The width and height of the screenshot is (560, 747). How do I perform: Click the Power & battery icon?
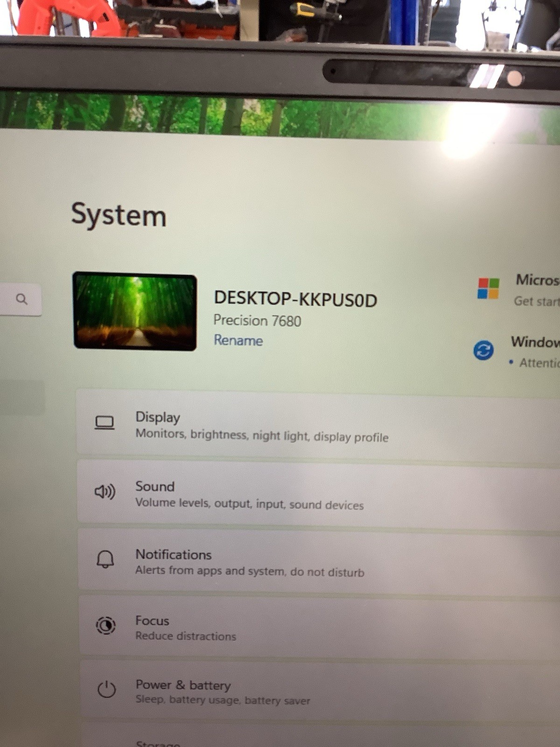(106, 689)
